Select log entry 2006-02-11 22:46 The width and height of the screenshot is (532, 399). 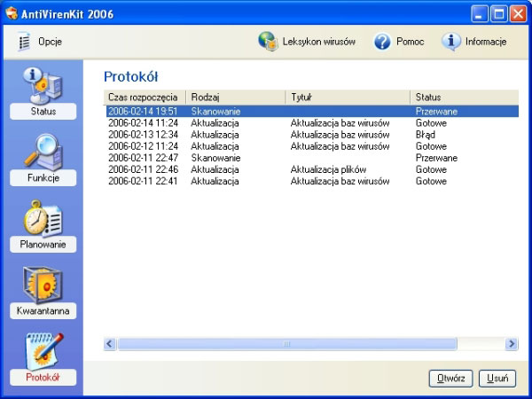tap(312, 169)
